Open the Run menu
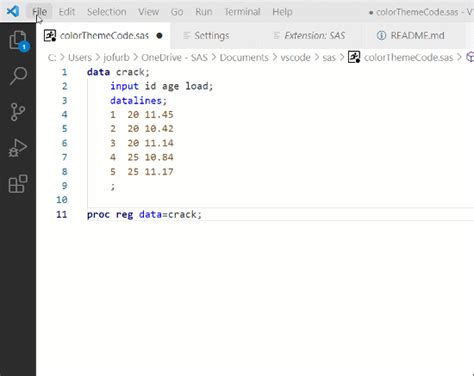Viewport: 474px width, 376px height. click(204, 12)
